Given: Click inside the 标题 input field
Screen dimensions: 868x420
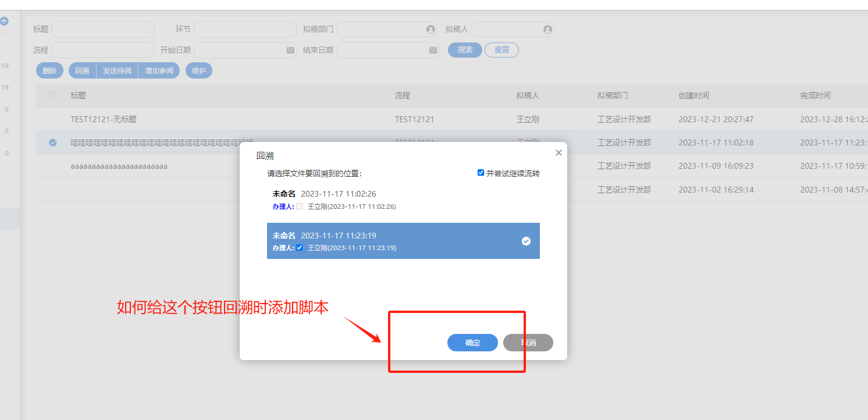Looking at the screenshot, I should coord(102,29).
